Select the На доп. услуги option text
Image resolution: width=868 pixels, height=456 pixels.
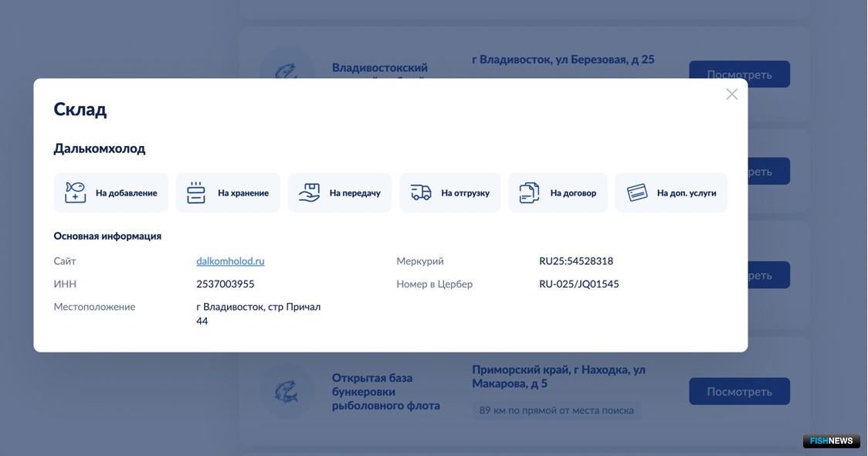click(x=687, y=193)
